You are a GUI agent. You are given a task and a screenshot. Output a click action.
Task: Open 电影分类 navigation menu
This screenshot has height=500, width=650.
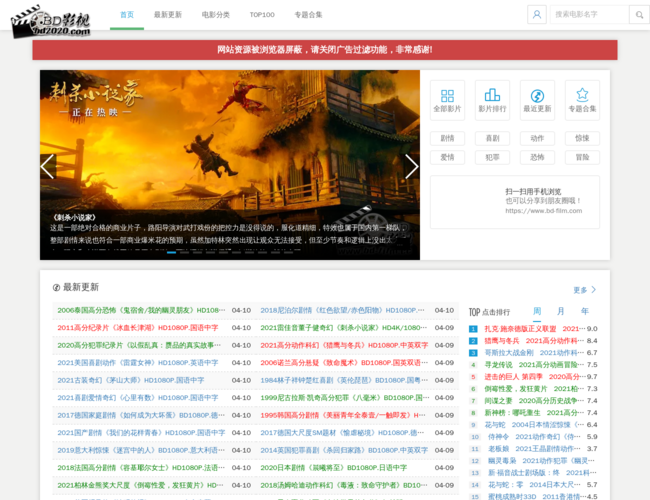(215, 15)
